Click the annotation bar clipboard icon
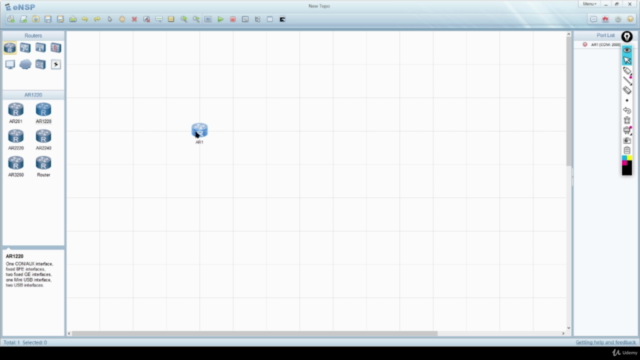 627,150
